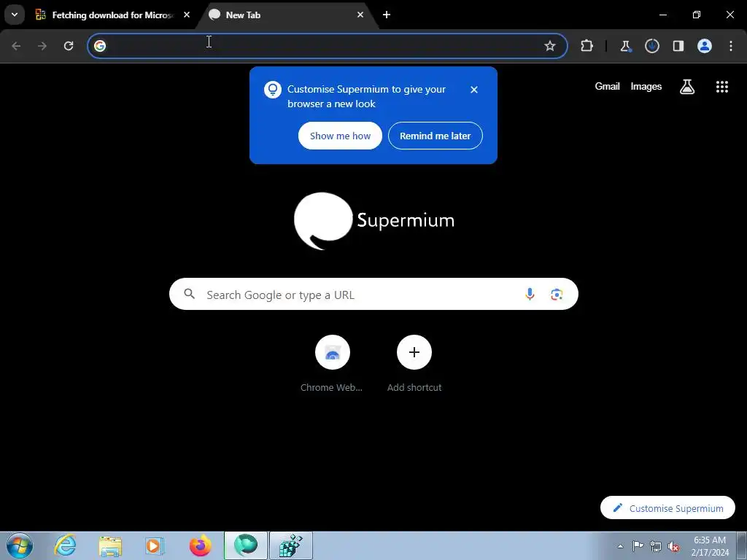Open the tab search dropdown arrow
The image size is (747, 560).
coord(15,15)
